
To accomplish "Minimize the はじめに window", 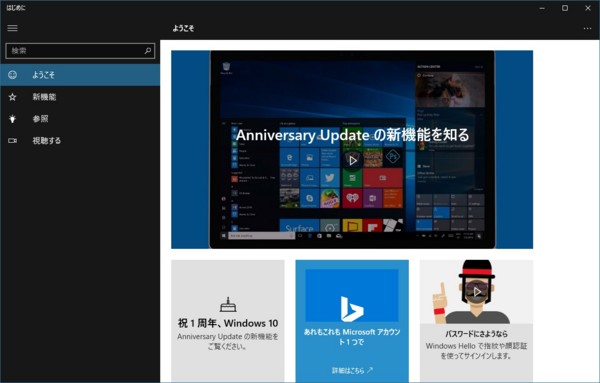I will (x=542, y=8).
